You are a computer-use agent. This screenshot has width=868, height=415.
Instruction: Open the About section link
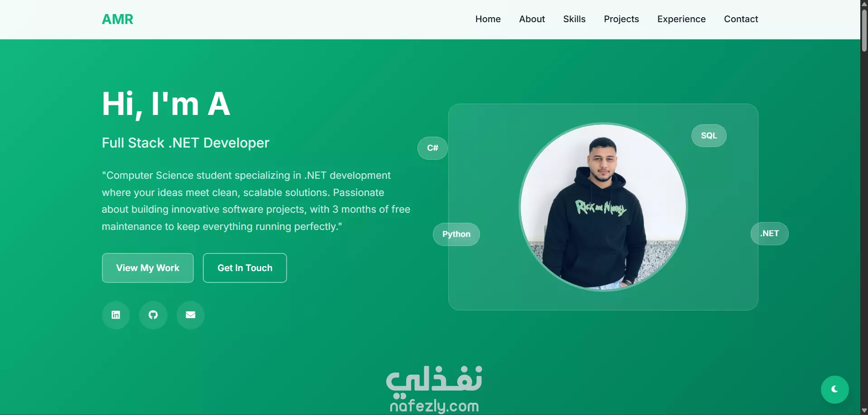click(x=532, y=19)
